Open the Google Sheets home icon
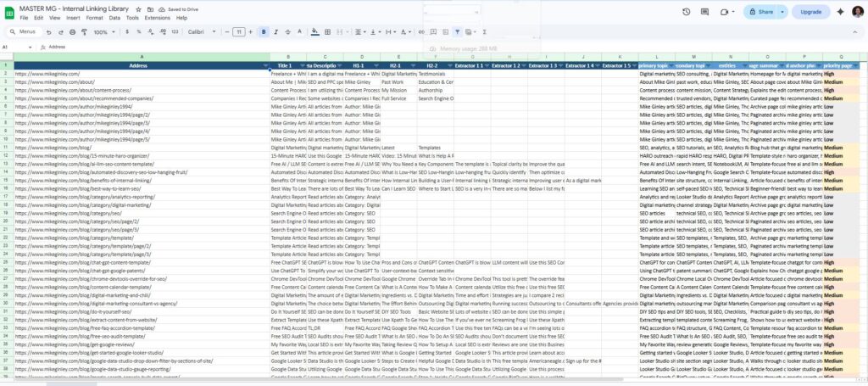 point(9,13)
